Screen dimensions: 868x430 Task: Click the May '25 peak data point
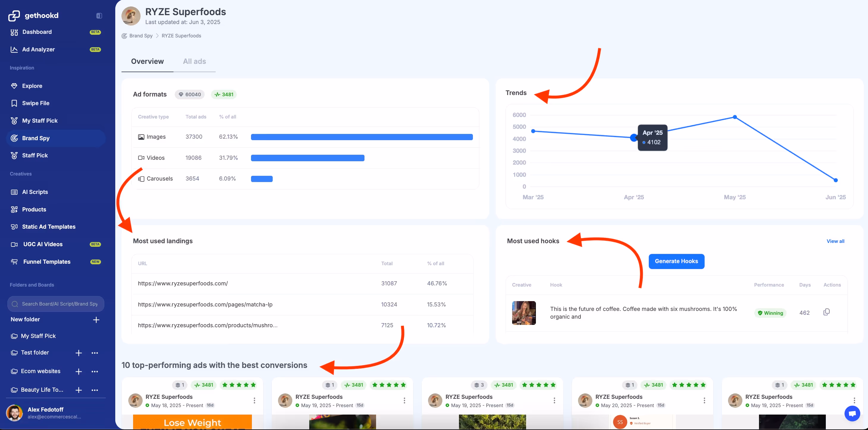point(735,117)
